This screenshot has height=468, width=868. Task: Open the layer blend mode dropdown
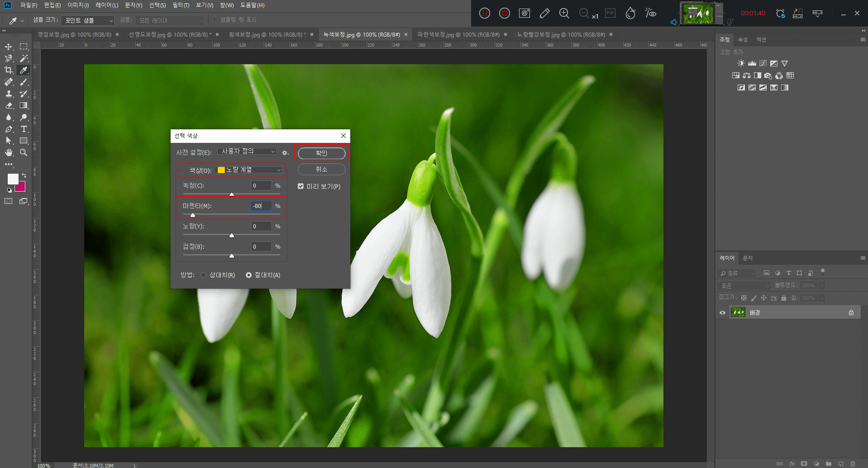click(744, 286)
